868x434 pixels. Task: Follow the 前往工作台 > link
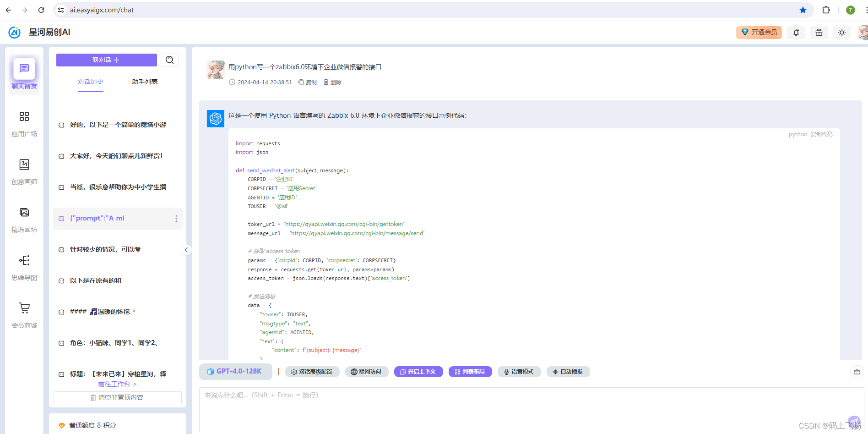coord(117,384)
